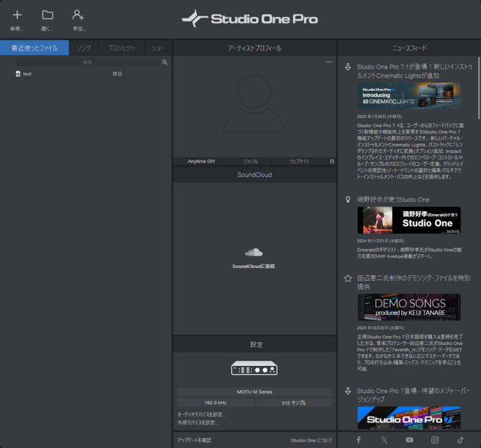The height and width of the screenshot is (448, 481).
Task: Click the New (新規) plus icon
Action: point(17,15)
